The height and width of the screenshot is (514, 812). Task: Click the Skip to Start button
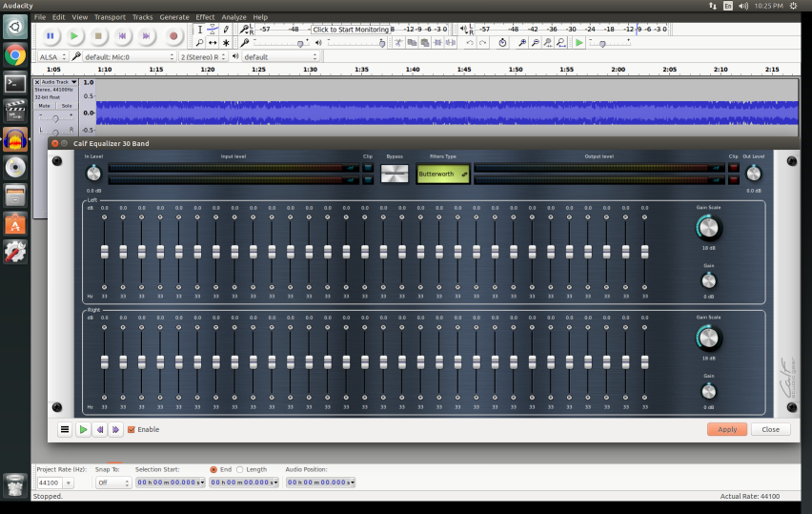pos(123,36)
